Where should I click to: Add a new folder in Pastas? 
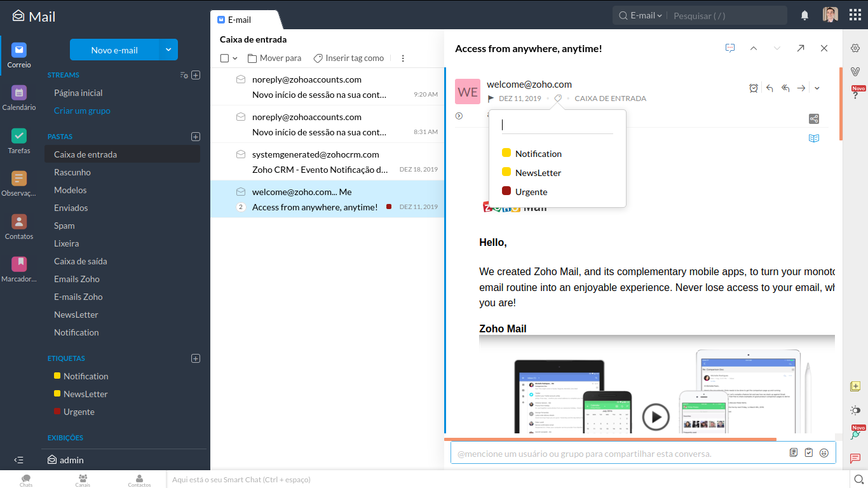tap(196, 137)
